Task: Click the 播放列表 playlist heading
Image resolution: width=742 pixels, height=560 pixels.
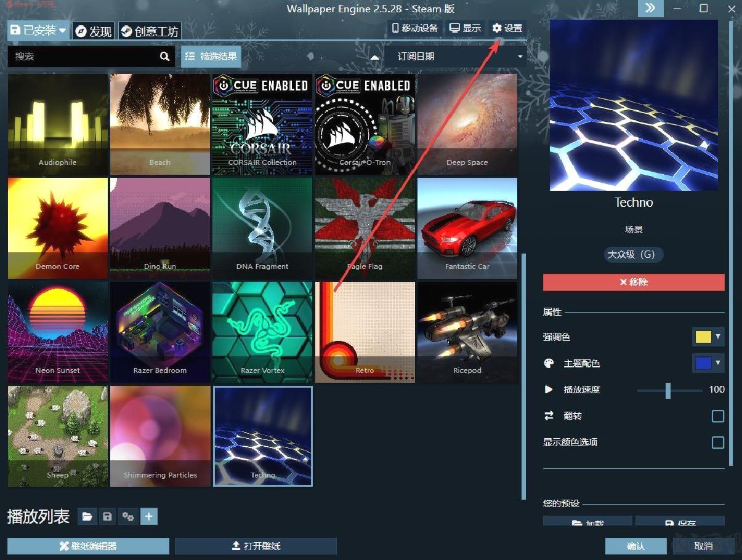Action: click(x=38, y=517)
